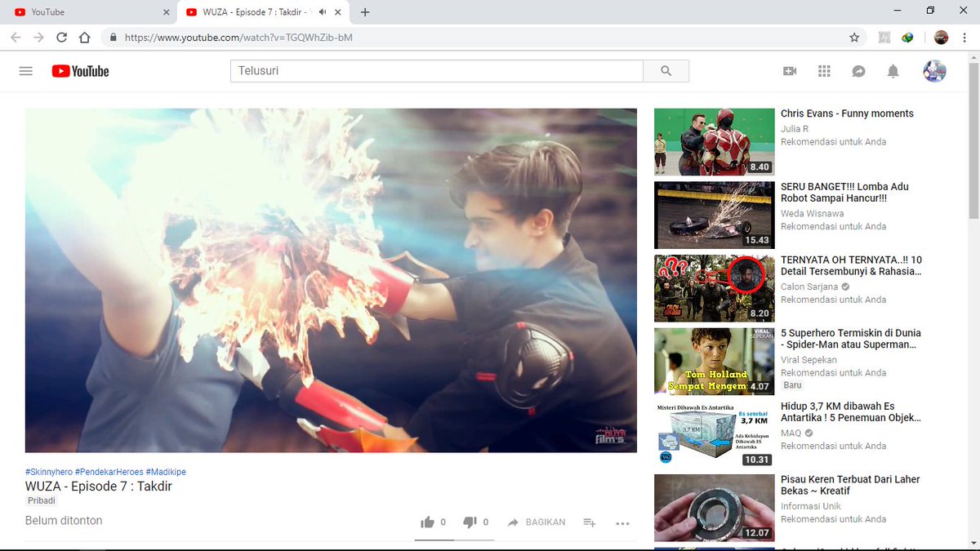Click title 'SERU BANGET!!! Lomba Adu Robot'
The width and height of the screenshot is (980, 551).
coord(844,192)
